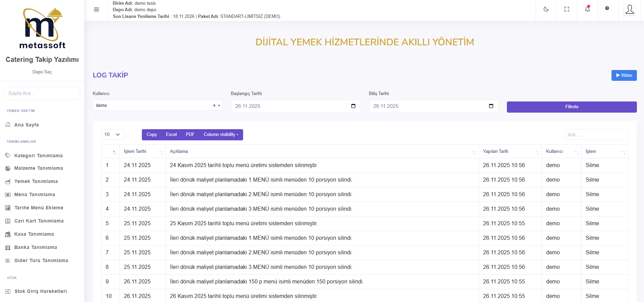The image size is (644, 302).
Task: Click the Video button
Action: [x=624, y=75]
